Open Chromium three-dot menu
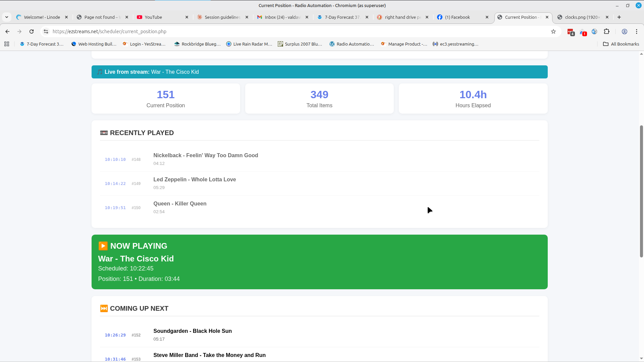 coord(637,32)
